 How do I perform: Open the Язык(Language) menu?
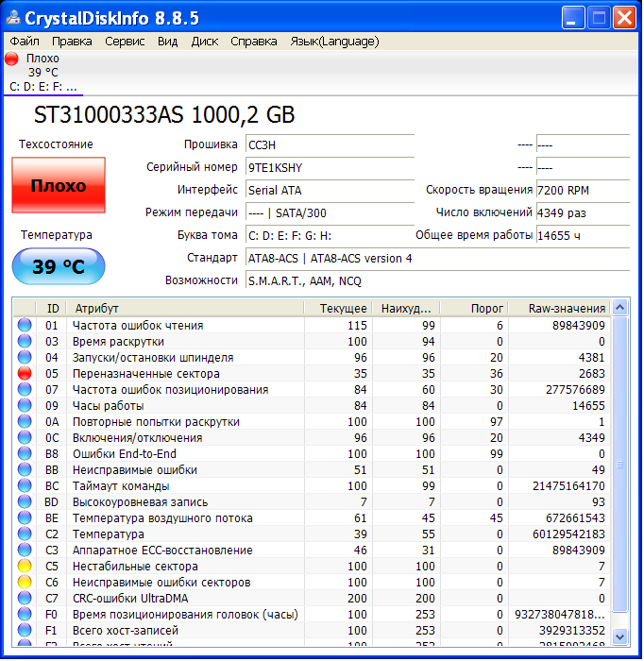334,42
